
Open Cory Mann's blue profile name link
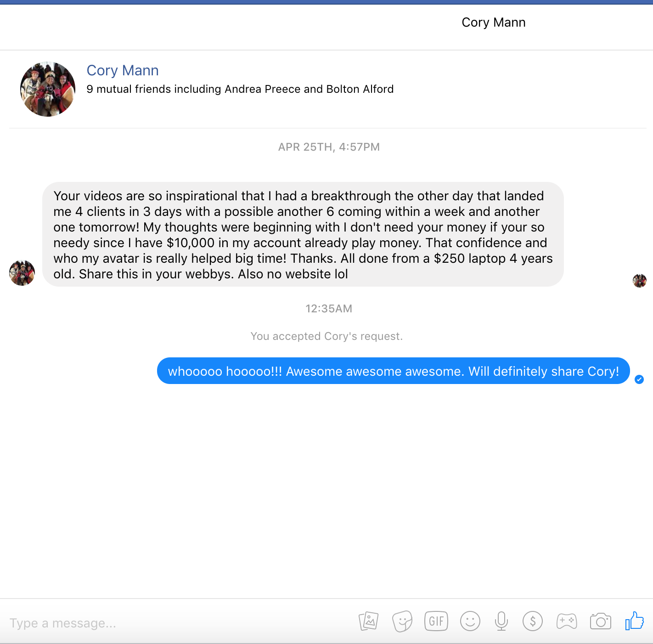click(x=123, y=70)
